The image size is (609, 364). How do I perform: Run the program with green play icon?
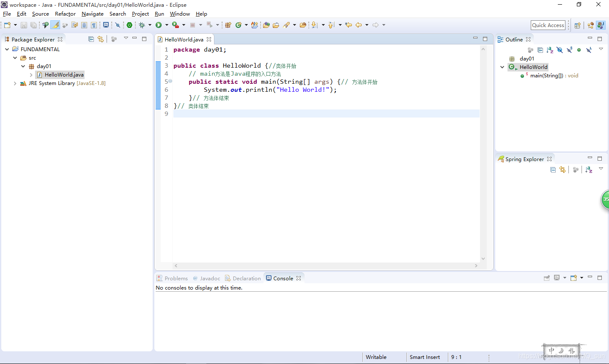159,25
